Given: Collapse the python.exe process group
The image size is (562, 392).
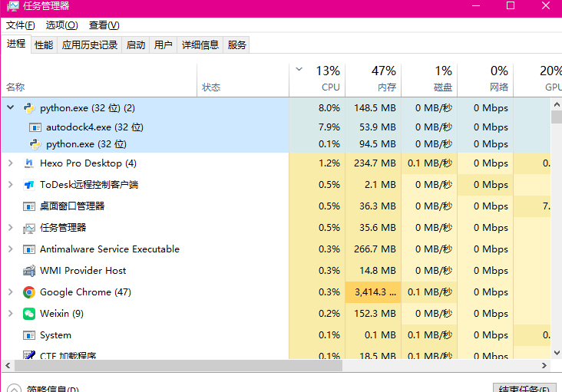Looking at the screenshot, I should pos(10,108).
